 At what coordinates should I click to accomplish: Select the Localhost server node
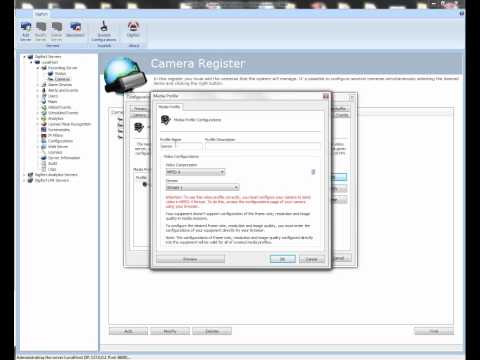click(49, 62)
